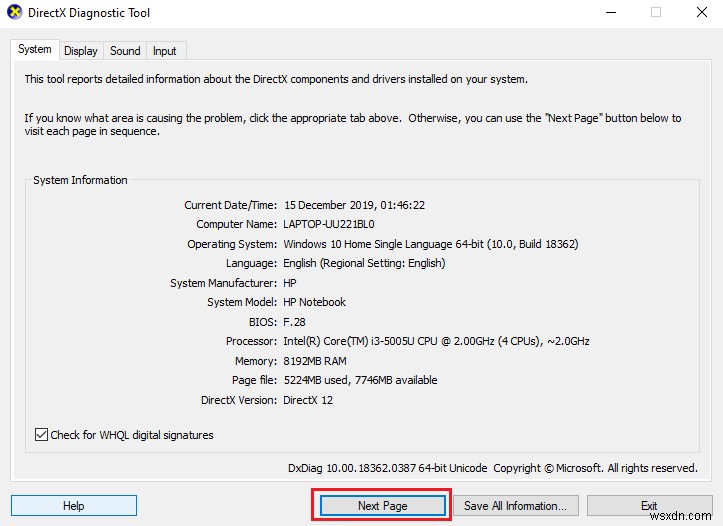Click the 'Copyright © Microsoft. All rights reserved.' text
This screenshot has width=723, height=526.
point(595,468)
